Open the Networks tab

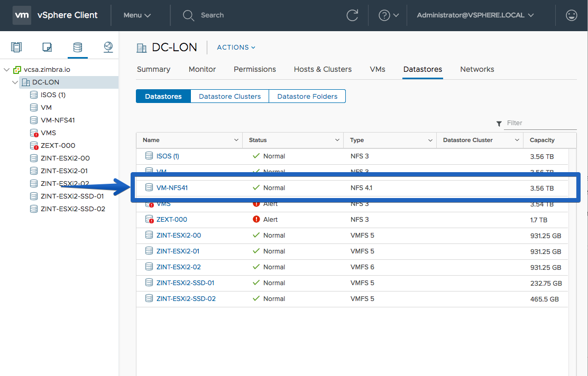(x=477, y=69)
